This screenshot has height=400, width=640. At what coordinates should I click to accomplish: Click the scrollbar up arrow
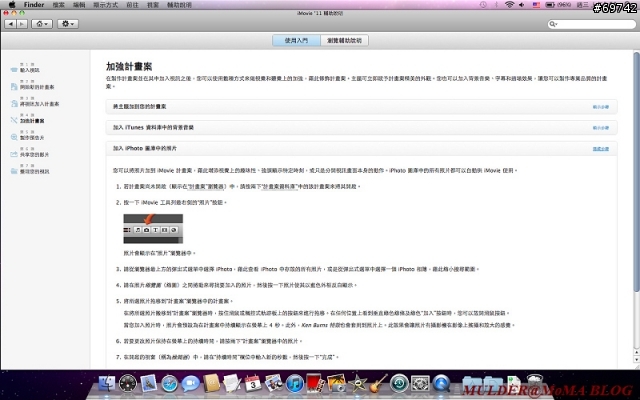[636, 352]
